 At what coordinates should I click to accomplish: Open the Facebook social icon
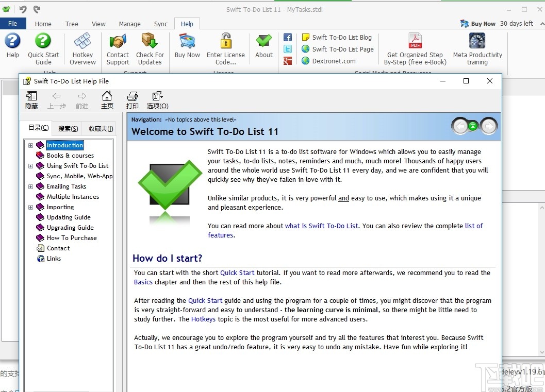pyautogui.click(x=287, y=37)
